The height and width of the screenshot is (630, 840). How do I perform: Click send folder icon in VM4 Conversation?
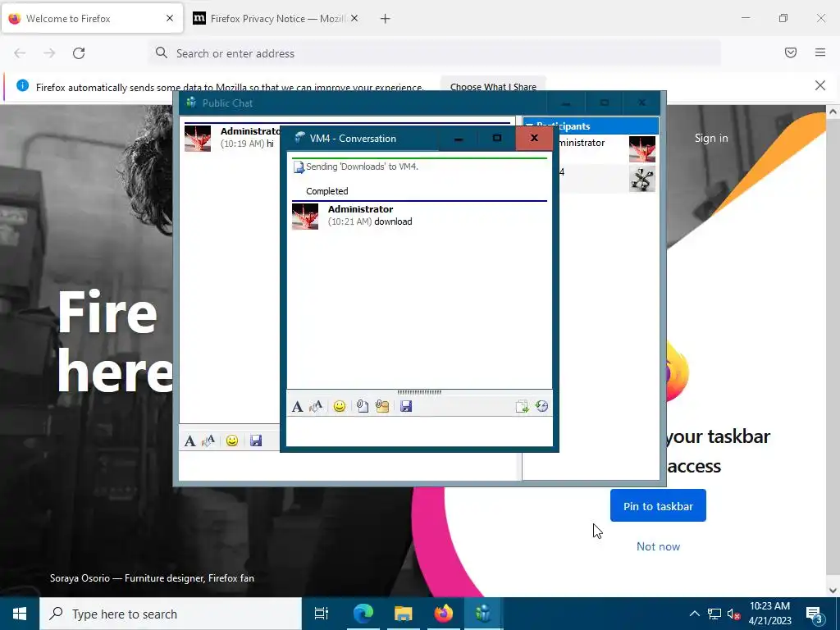click(382, 407)
